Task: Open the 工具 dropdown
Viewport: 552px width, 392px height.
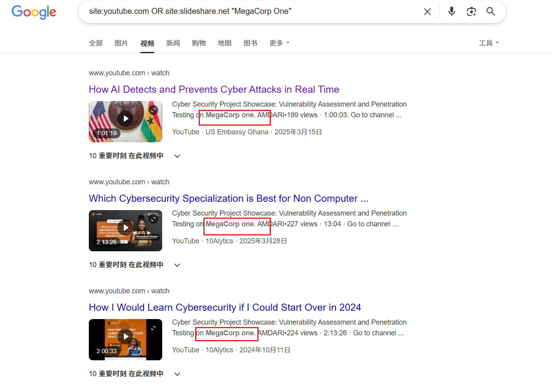Action: click(x=489, y=43)
